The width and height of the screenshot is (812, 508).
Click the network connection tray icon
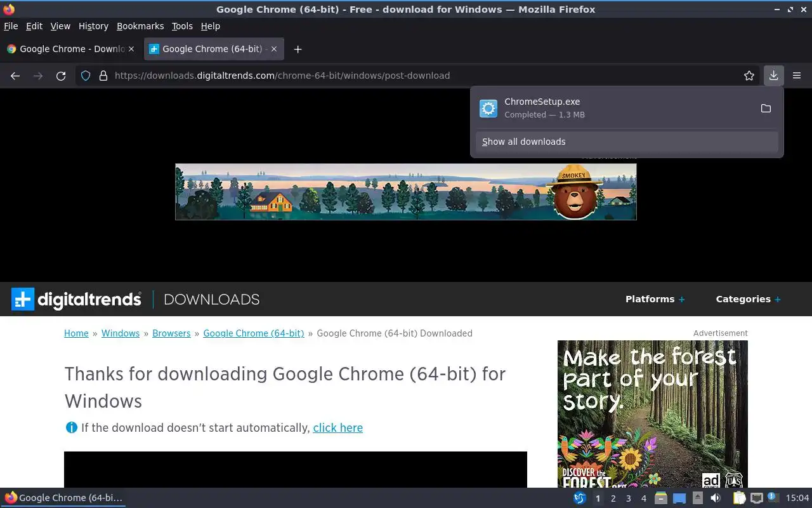756,498
